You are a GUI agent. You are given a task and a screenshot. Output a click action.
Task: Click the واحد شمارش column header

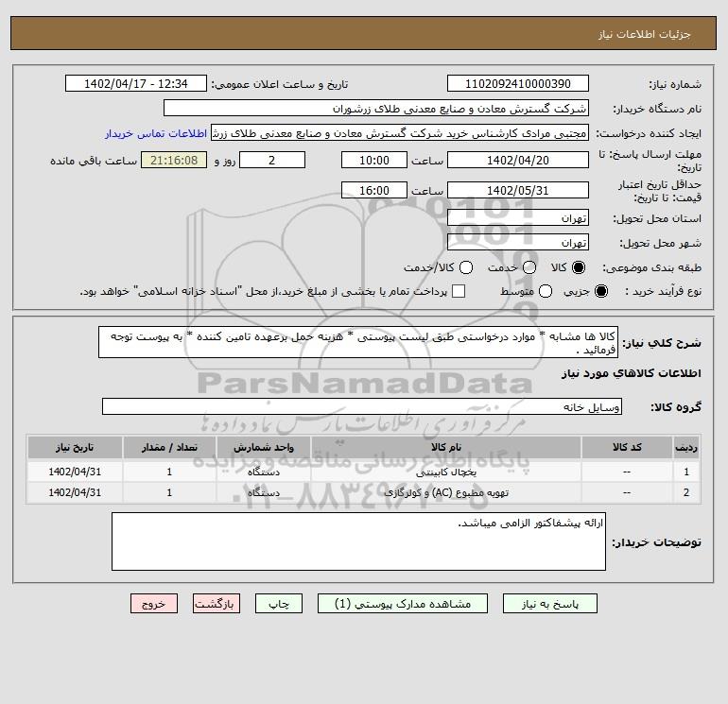point(264,447)
